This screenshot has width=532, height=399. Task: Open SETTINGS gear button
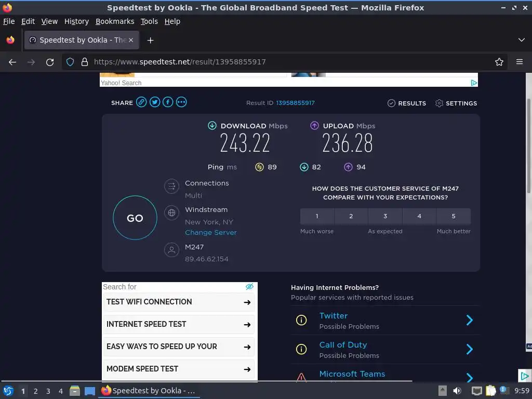tap(456, 103)
